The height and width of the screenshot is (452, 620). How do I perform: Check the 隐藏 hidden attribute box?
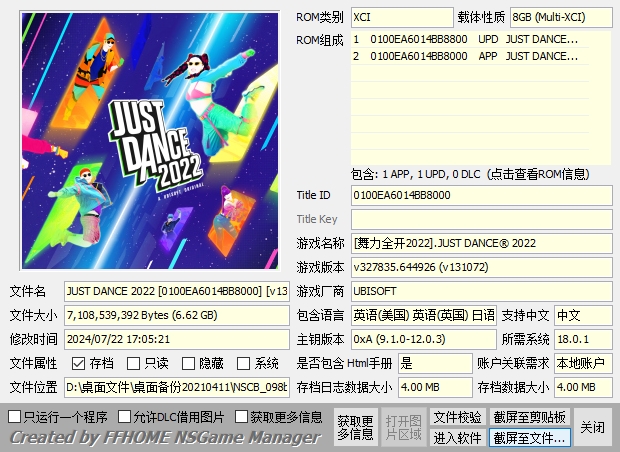(188, 363)
